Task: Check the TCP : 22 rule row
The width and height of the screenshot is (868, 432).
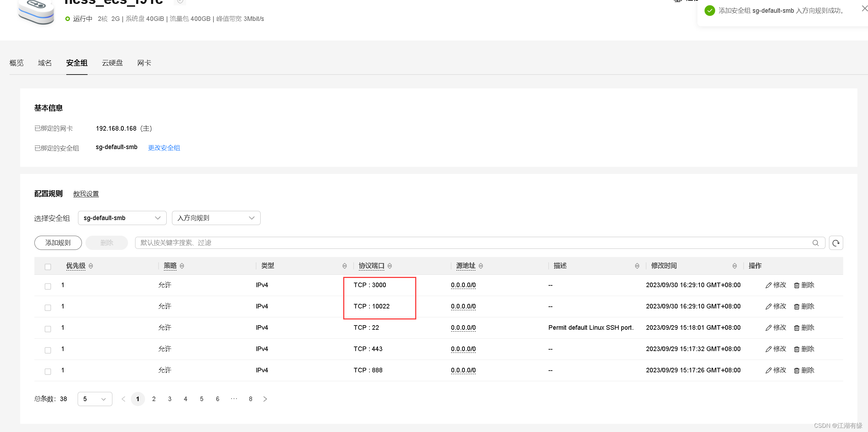Action: pos(48,329)
